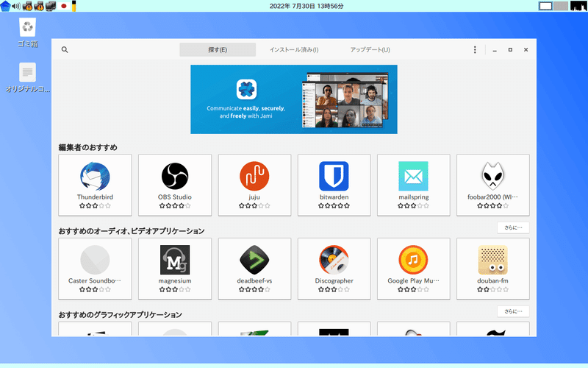Click the おすすめのオーディオ、ビデオアプリケーション heading

[132, 231]
